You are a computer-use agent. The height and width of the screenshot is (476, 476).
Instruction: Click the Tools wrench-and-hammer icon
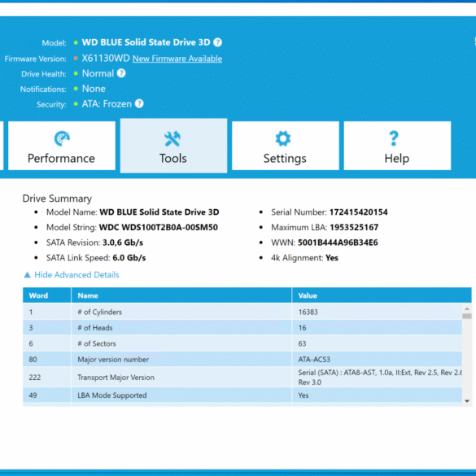click(x=172, y=139)
